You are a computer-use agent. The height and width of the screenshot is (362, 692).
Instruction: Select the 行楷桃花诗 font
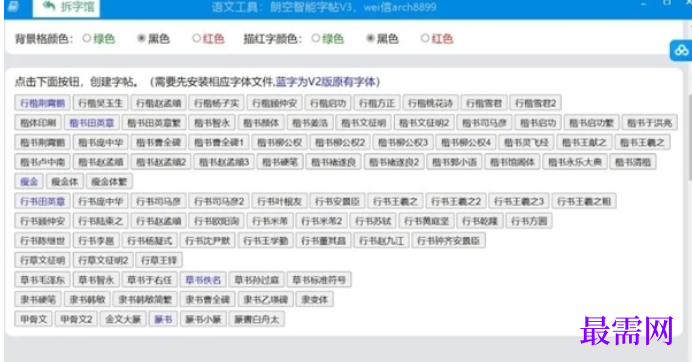(x=430, y=103)
